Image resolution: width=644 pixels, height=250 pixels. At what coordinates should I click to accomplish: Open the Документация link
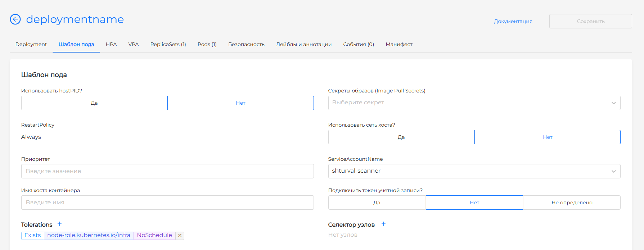click(x=513, y=21)
